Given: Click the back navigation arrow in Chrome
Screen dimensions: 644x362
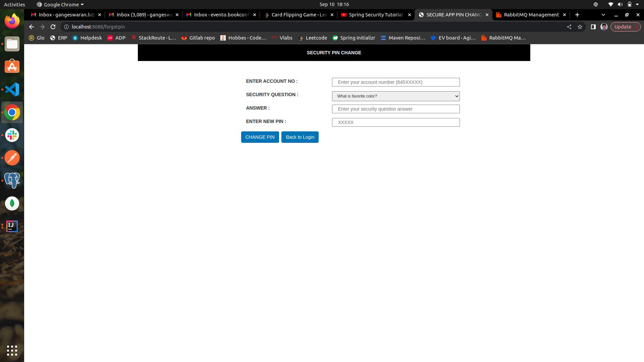Looking at the screenshot, I should point(31,27).
